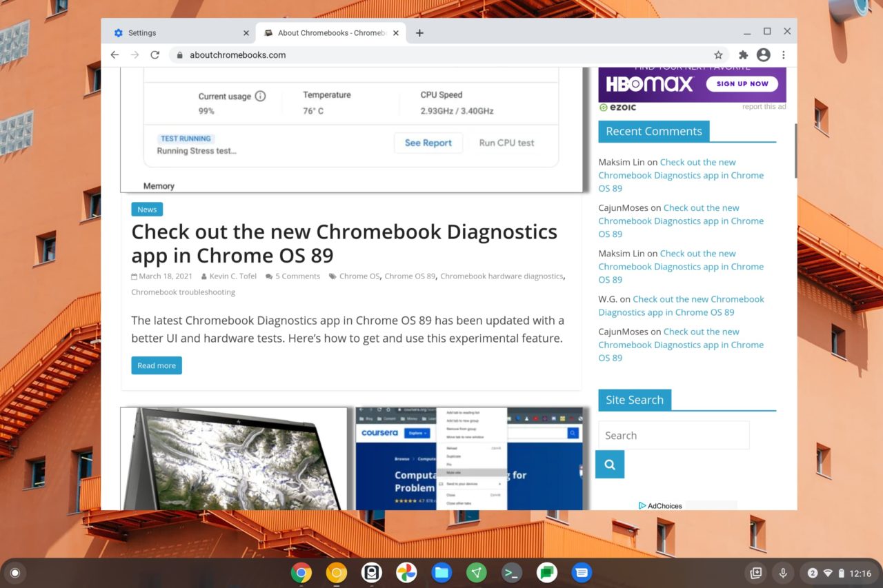The width and height of the screenshot is (883, 588).
Task: Open the Chromebook Diagnostics article headline
Action: point(344,243)
